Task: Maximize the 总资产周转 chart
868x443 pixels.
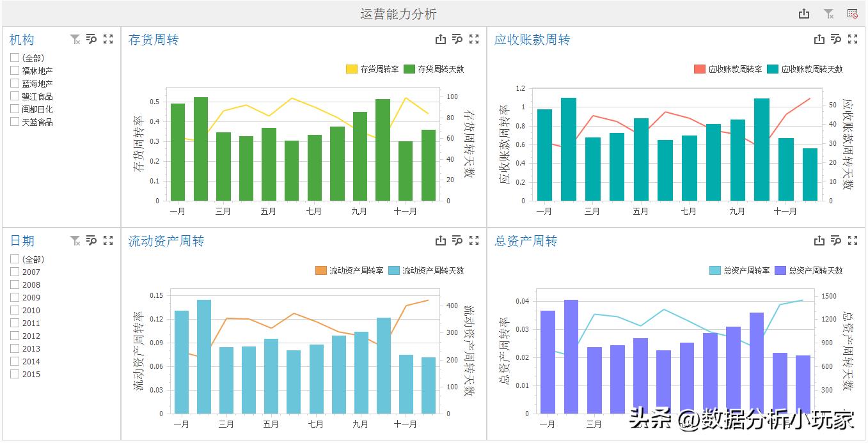Action: pyautogui.click(x=852, y=240)
